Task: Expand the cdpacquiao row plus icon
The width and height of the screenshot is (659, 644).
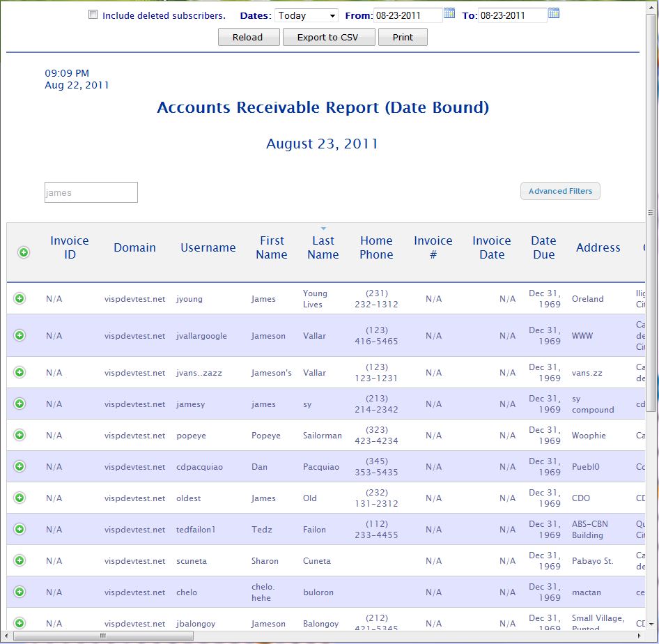Action: point(20,466)
